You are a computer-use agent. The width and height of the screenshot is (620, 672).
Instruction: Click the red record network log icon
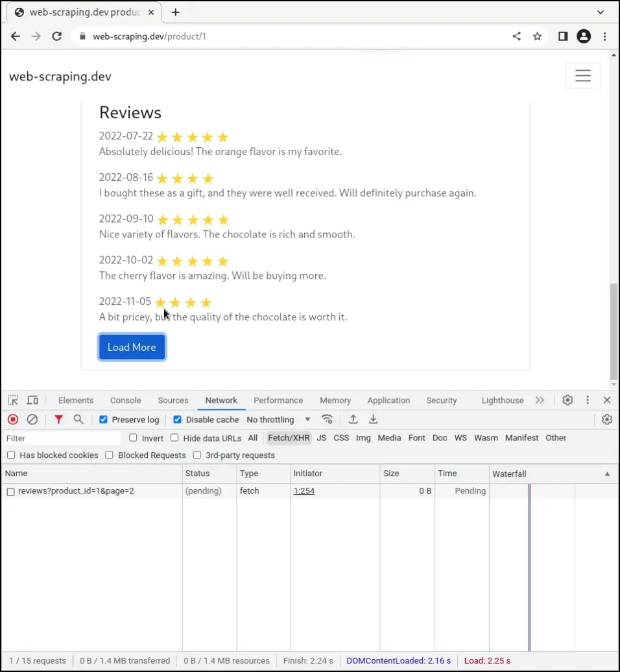point(13,420)
